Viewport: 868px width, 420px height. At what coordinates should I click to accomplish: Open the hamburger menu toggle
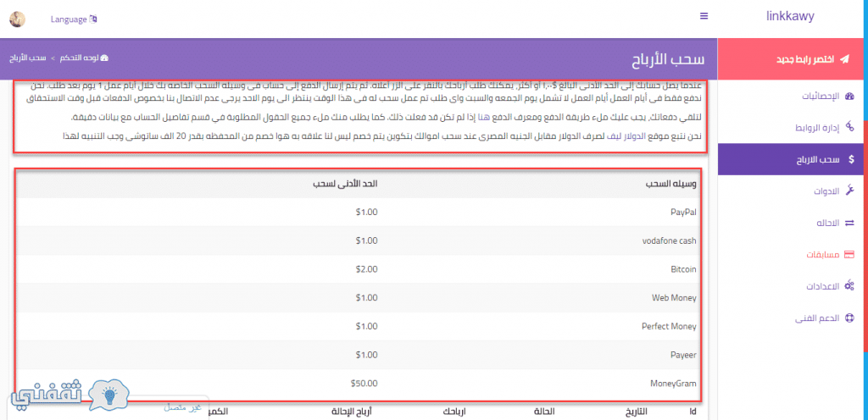704,16
